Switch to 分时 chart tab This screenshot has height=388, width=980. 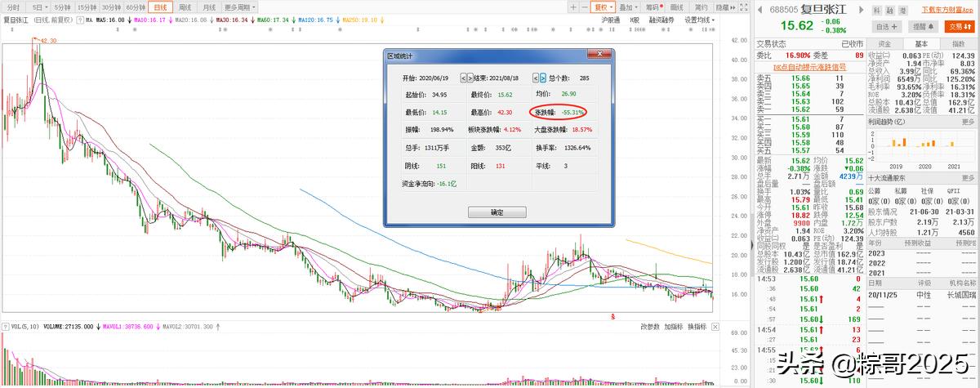14,7
